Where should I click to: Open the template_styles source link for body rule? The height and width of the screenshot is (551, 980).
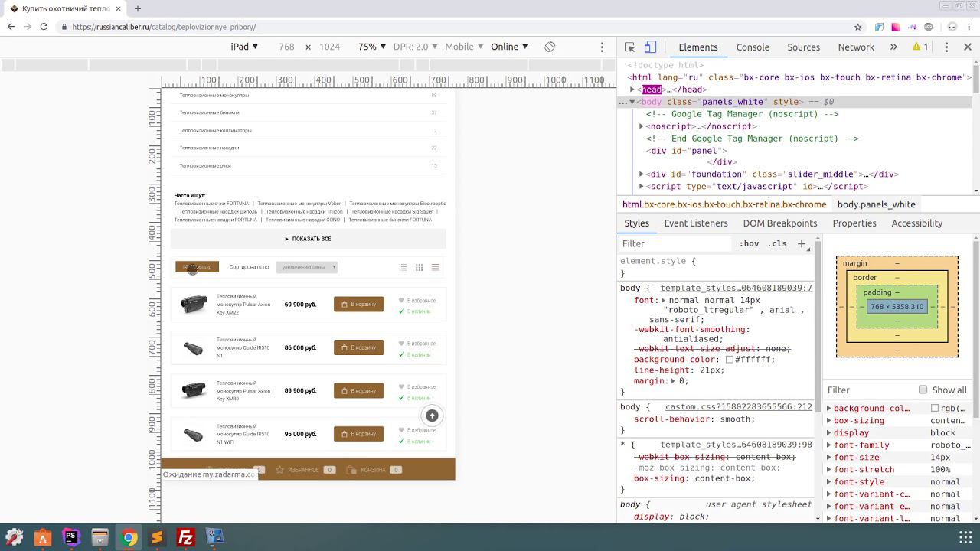click(737, 288)
